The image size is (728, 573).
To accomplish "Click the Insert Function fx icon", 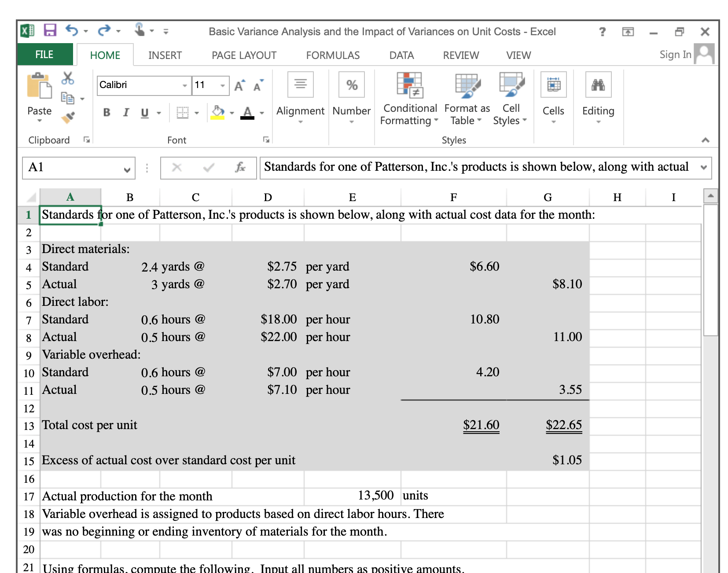I will pyautogui.click(x=240, y=167).
